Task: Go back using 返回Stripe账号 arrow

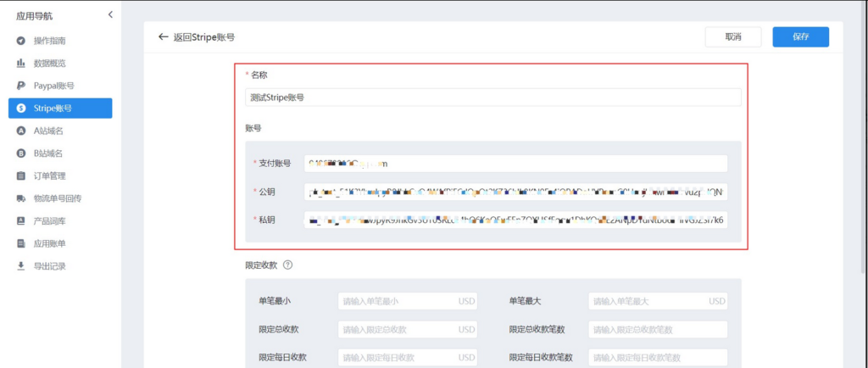Action: 164,37
